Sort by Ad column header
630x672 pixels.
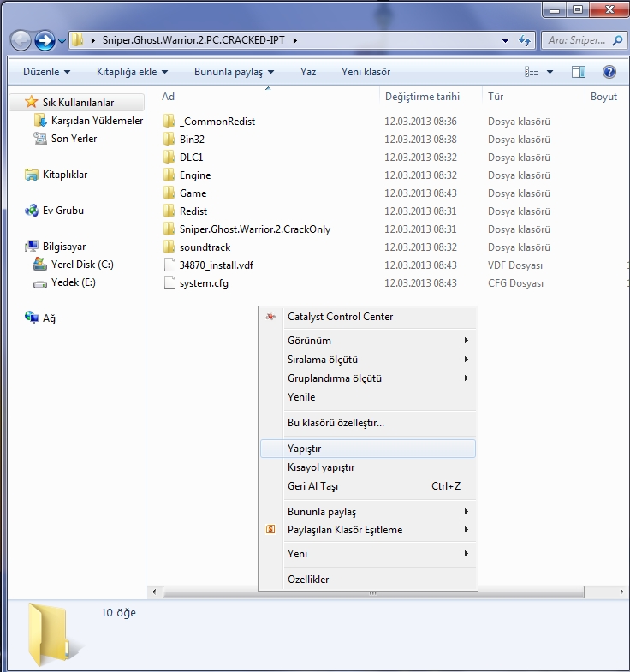pyautogui.click(x=168, y=97)
